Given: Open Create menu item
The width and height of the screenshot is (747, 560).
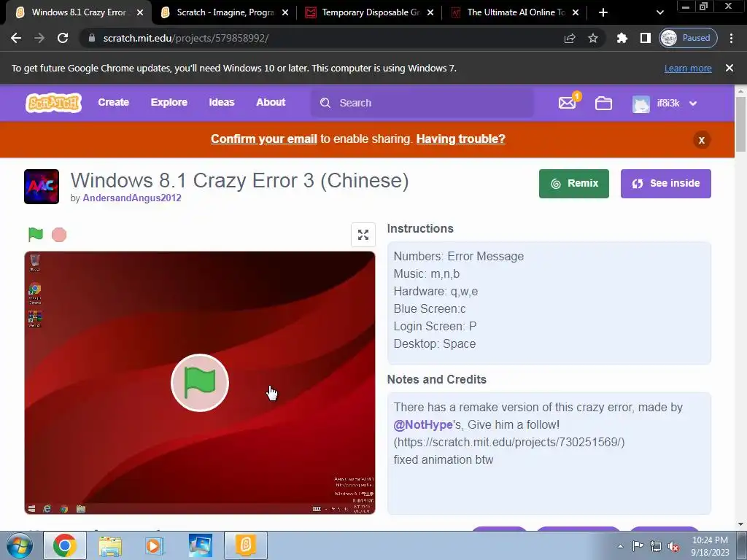Looking at the screenshot, I should click(x=113, y=102).
